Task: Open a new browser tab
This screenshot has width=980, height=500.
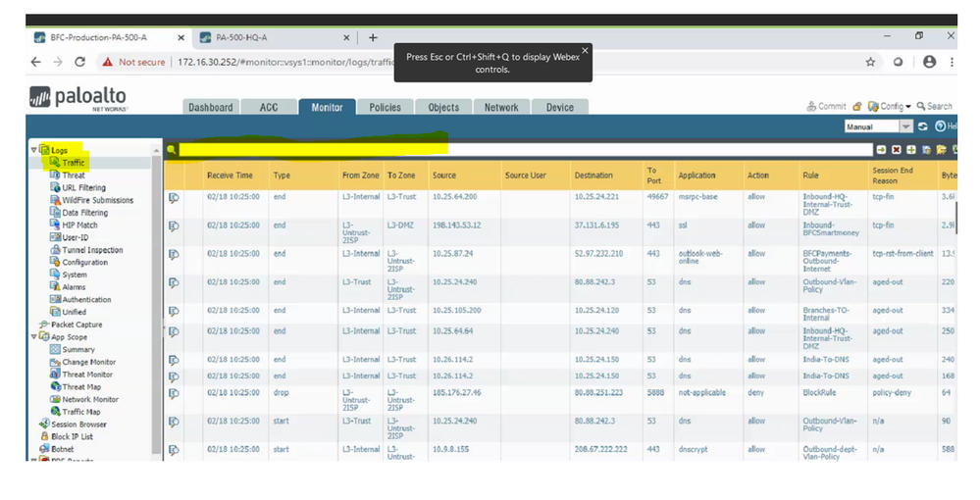Action: click(373, 37)
